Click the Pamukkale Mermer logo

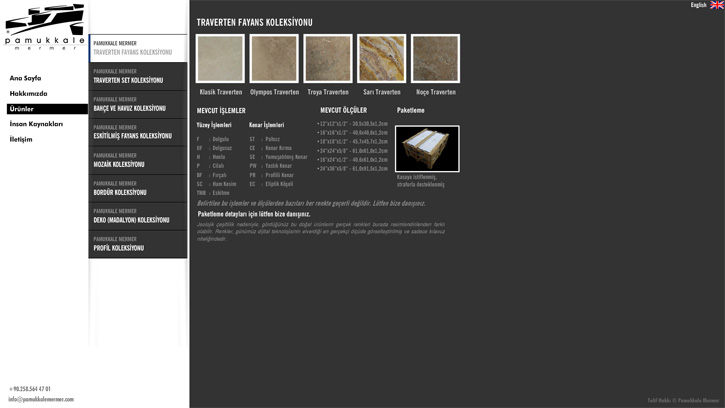[44, 27]
